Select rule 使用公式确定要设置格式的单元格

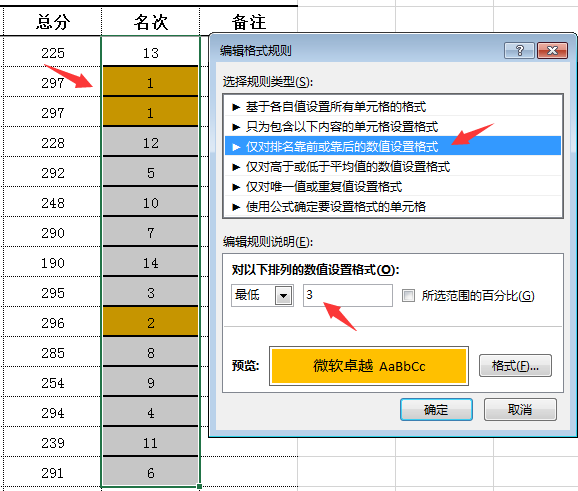[393, 206]
